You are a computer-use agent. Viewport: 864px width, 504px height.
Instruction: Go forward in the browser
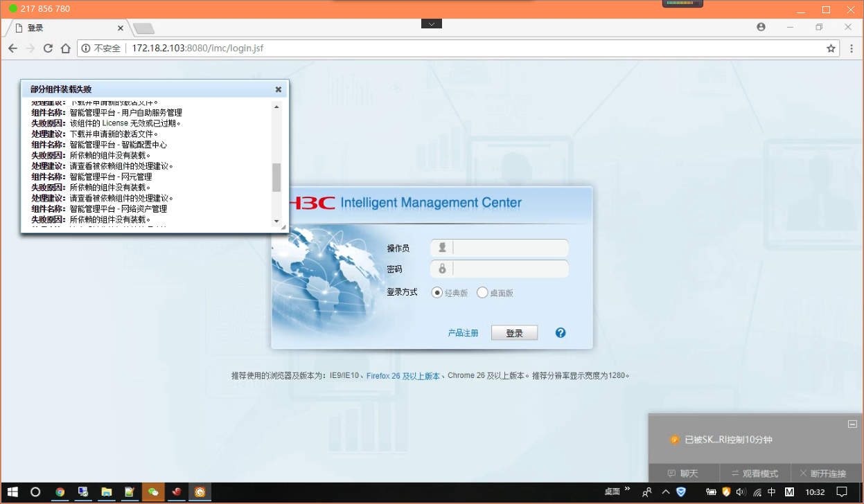pyautogui.click(x=30, y=48)
